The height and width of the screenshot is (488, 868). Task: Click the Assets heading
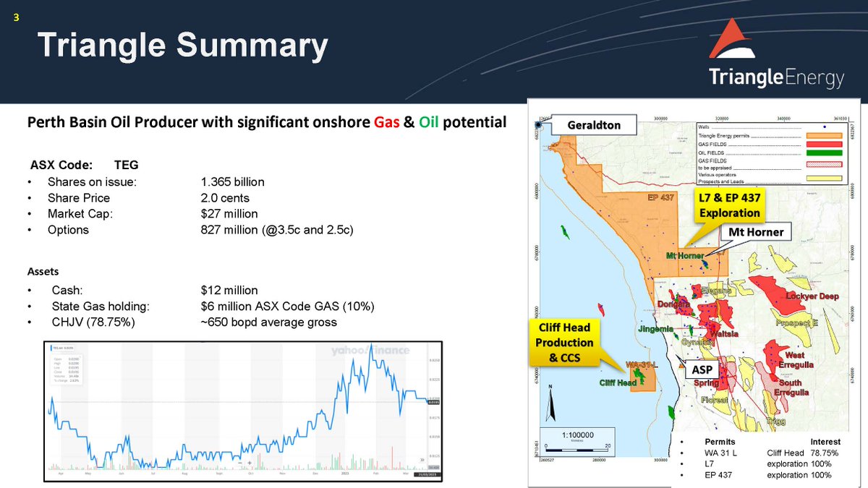point(43,271)
